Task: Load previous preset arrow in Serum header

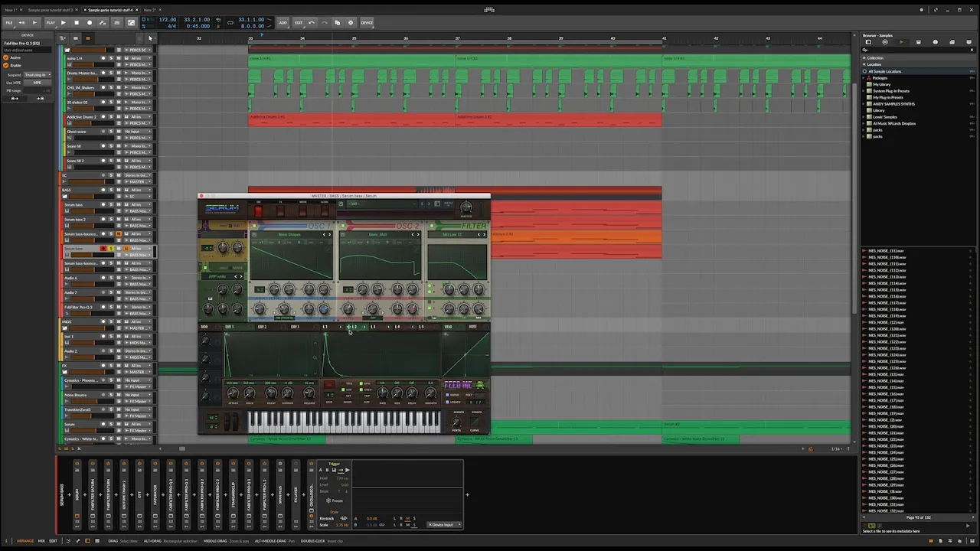Action: (422, 204)
